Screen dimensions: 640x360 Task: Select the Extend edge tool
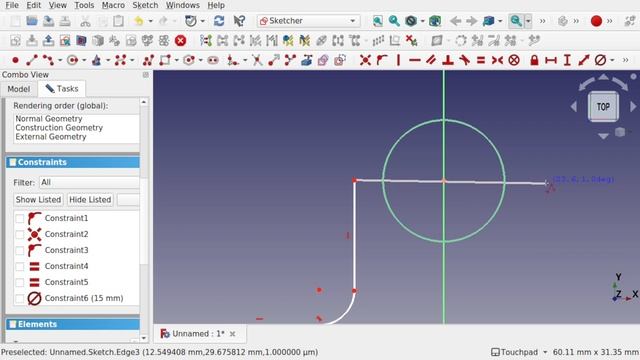click(x=273, y=60)
